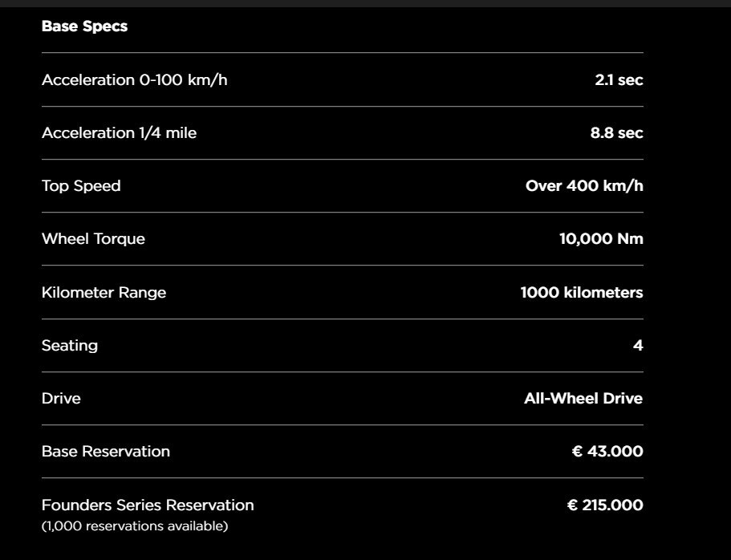Click the 8.8 sec value
The height and width of the screenshot is (560, 731).
click(616, 133)
